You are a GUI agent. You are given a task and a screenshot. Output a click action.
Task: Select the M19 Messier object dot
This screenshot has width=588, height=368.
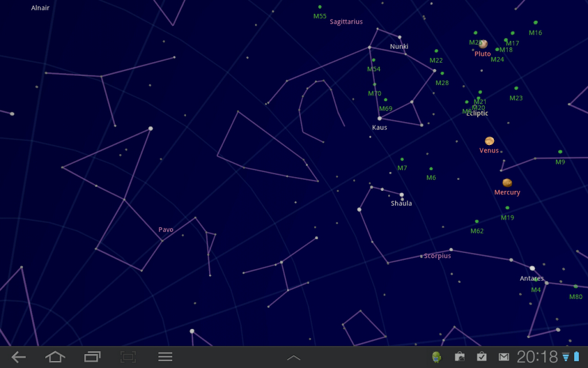[x=508, y=208]
